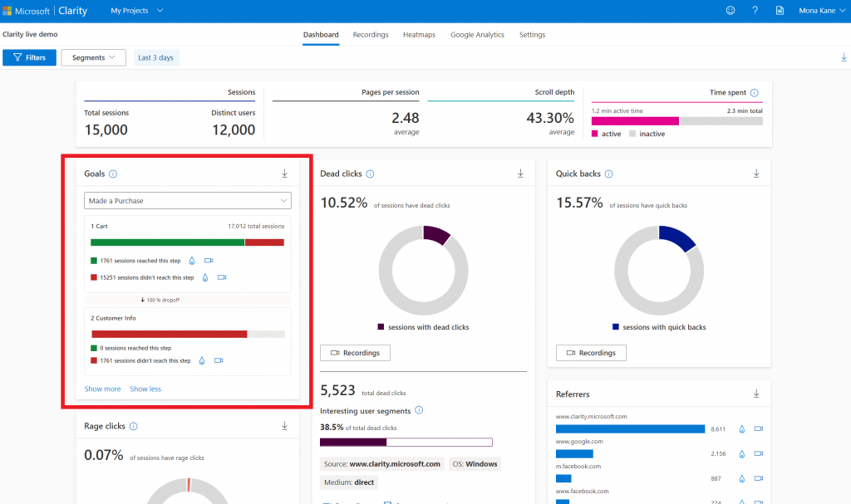This screenshot has height=504, width=851.
Task: Expand the My Projects menu
Action: coord(137,11)
